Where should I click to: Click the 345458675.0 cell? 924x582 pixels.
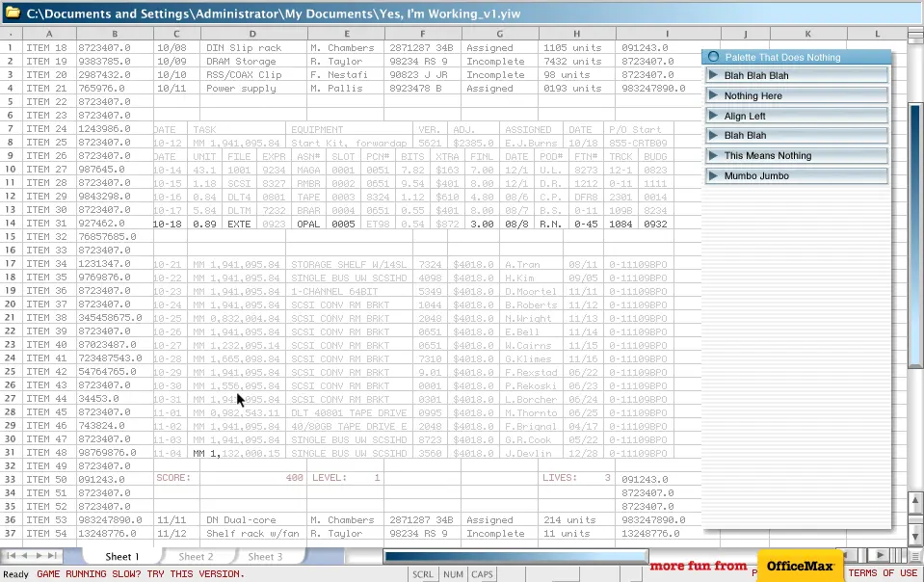tap(115, 318)
